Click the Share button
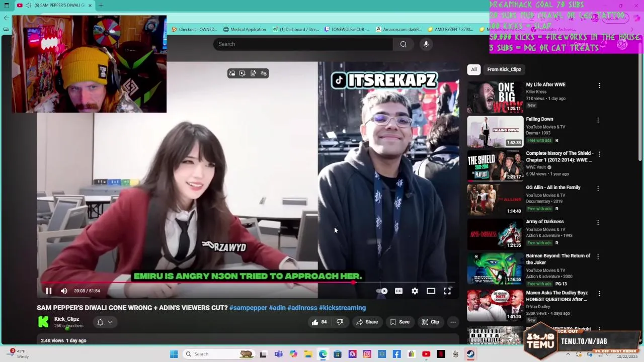The width and height of the screenshot is (644, 362). click(x=367, y=322)
